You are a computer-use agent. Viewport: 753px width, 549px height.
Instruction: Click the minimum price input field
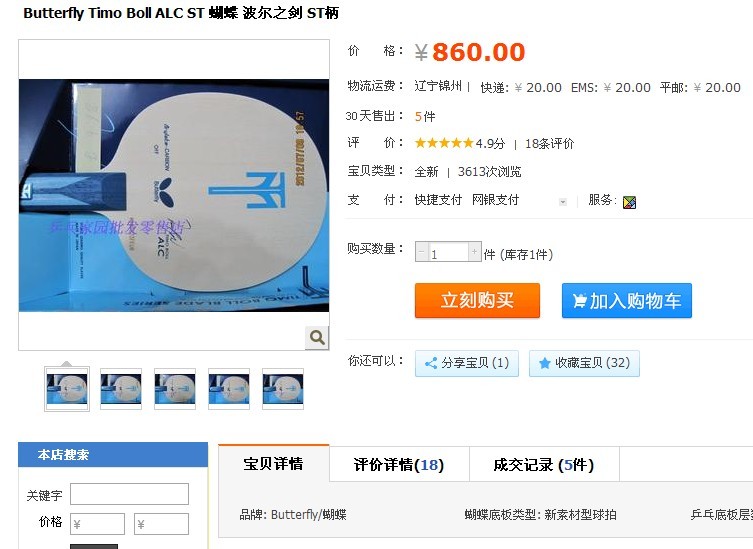[x=97, y=524]
